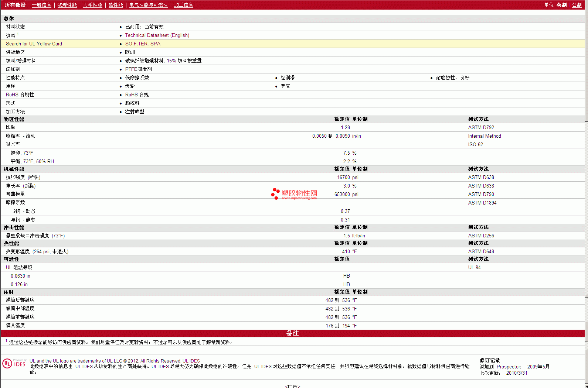The image size is (588, 388).
Task: Click the Search for UL Yellow Card row
Action: [x=34, y=44]
